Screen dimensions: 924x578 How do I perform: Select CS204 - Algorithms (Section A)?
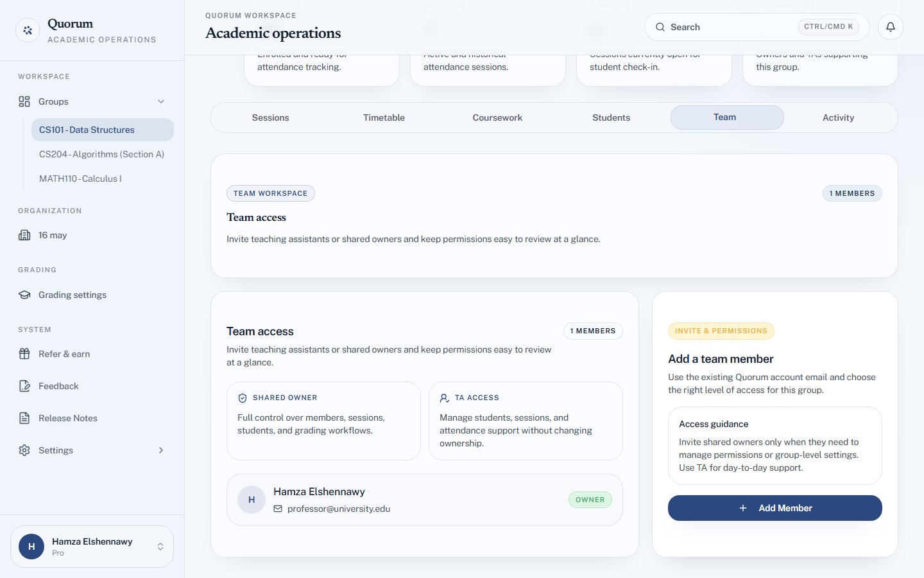click(103, 154)
